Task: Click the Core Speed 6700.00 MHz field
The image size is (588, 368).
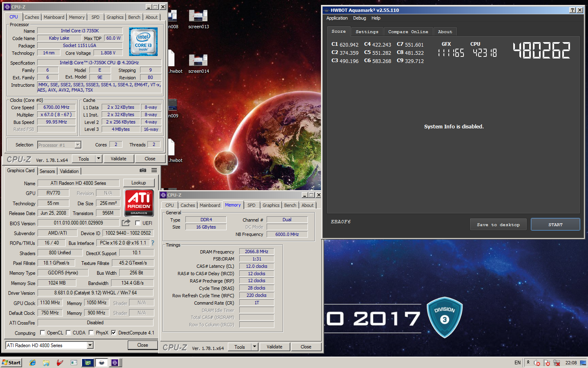Action: pyautogui.click(x=56, y=107)
